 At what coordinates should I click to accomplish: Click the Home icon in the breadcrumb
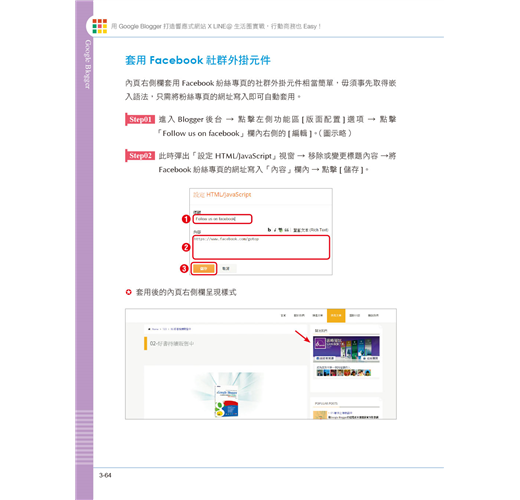click(149, 329)
